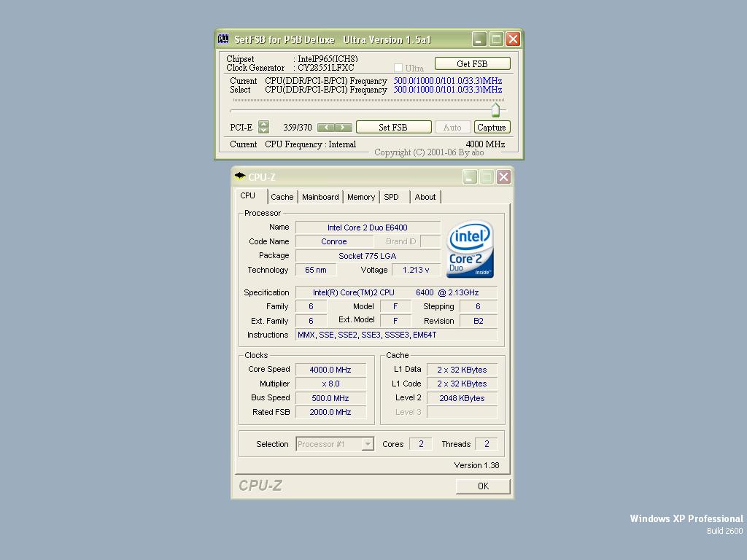747x560 pixels.
Task: Click the '4000 MHz' CPU frequency in SetFSB
Action: point(485,144)
